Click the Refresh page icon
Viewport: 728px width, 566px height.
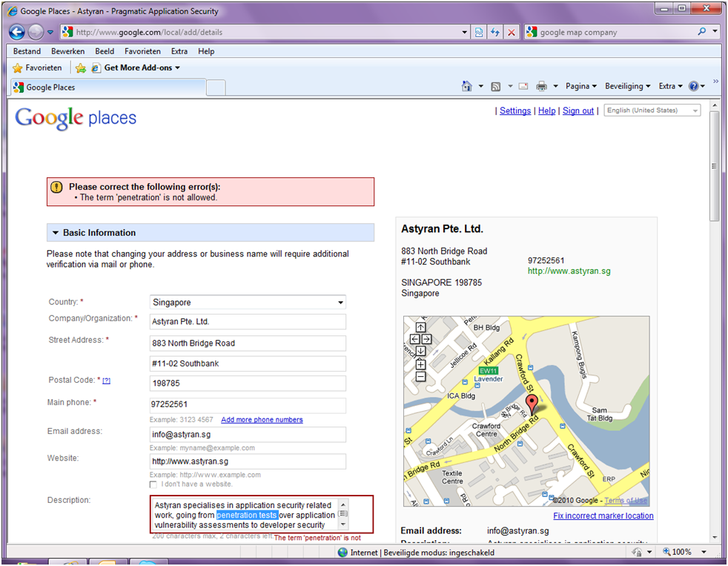click(x=495, y=32)
